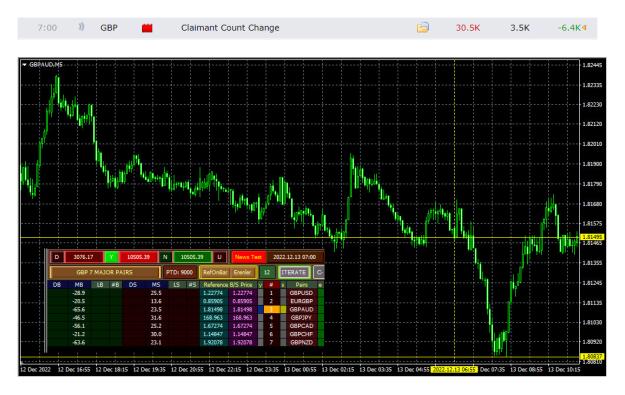Click the 3076.17 value box
Image resolution: width=625 pixels, height=395 pixels.
click(x=83, y=257)
